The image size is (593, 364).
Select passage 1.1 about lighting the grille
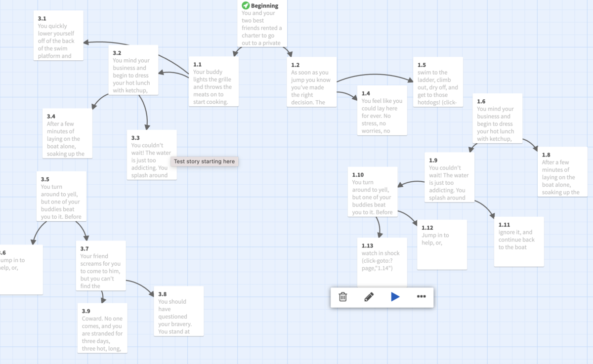point(213,81)
